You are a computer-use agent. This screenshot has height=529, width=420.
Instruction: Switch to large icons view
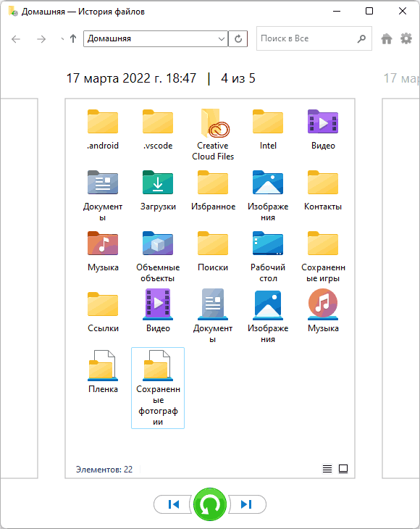tap(343, 469)
